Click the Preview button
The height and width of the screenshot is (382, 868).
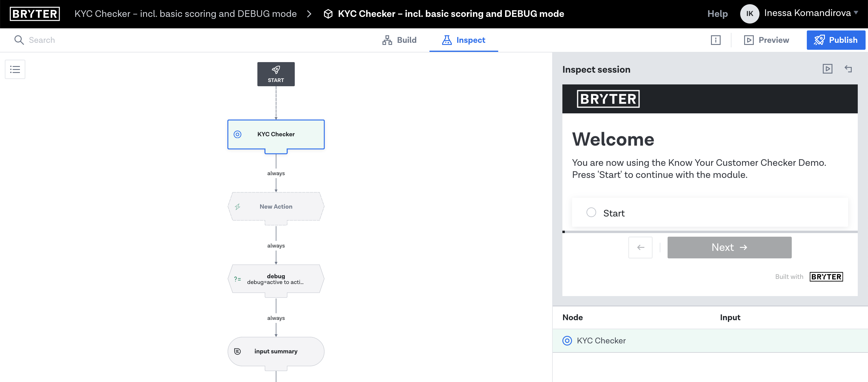coord(766,40)
